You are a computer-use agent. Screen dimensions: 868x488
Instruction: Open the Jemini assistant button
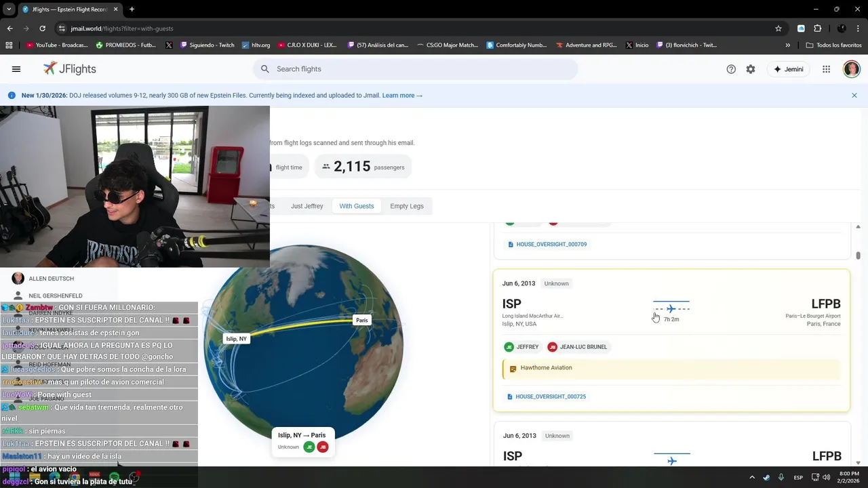(788, 69)
